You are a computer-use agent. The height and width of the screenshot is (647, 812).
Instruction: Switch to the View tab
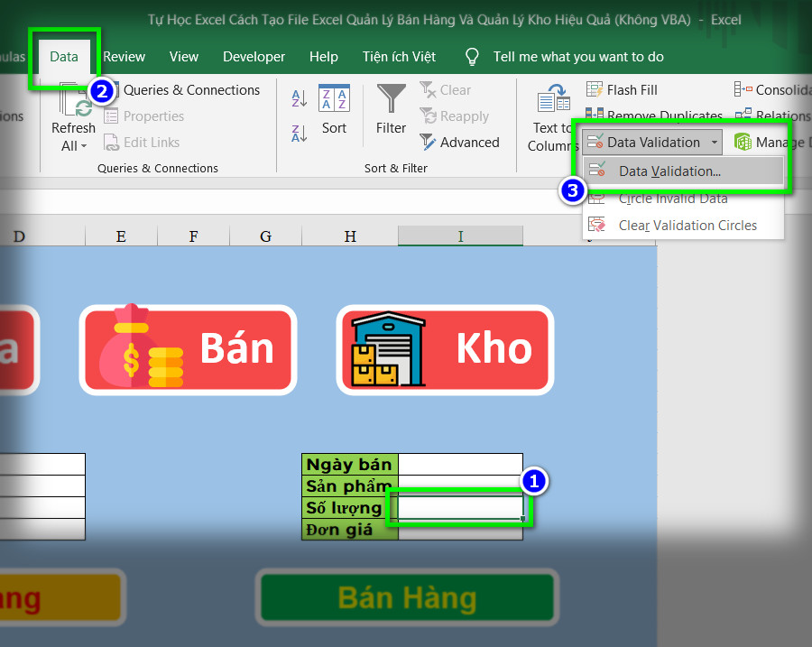tap(184, 57)
